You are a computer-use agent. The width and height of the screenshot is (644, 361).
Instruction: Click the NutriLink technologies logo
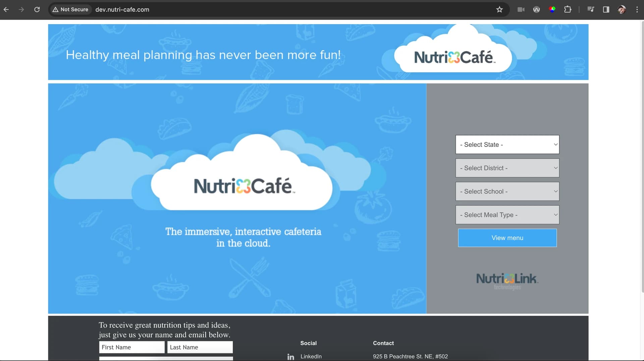coord(507,281)
